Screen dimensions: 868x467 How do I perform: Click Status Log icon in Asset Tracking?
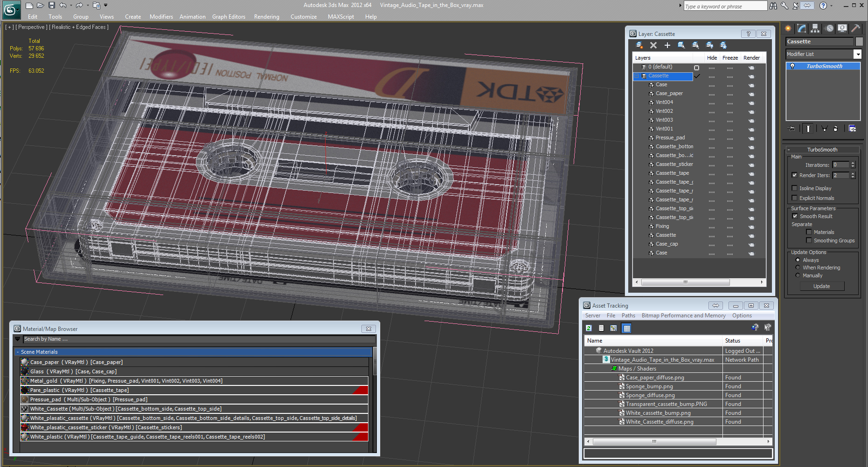coord(601,328)
